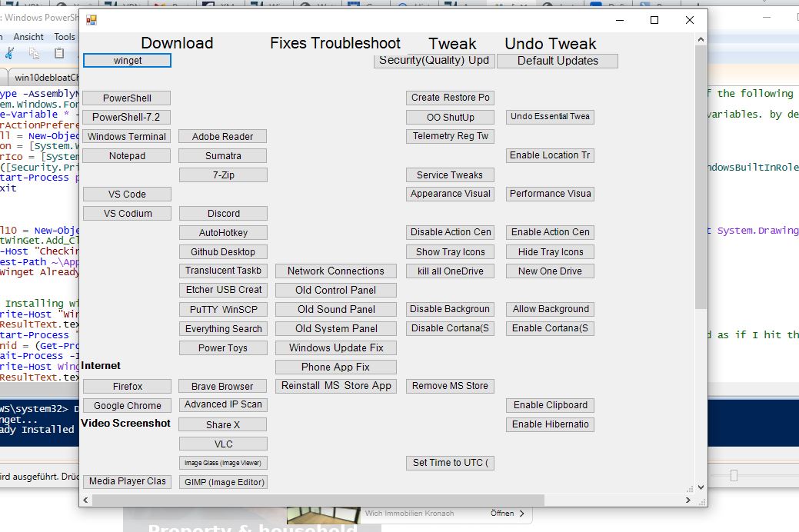Click the Media Player Classic button
The height and width of the screenshot is (532, 799).
(x=127, y=481)
